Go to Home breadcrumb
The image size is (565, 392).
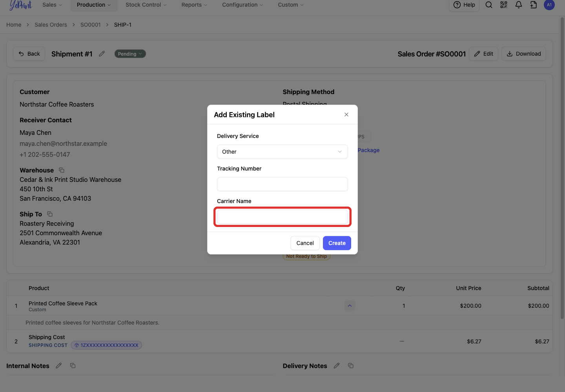click(x=14, y=25)
